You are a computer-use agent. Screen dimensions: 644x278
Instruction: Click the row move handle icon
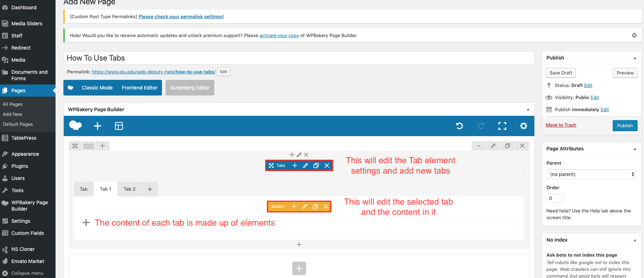[x=75, y=146]
